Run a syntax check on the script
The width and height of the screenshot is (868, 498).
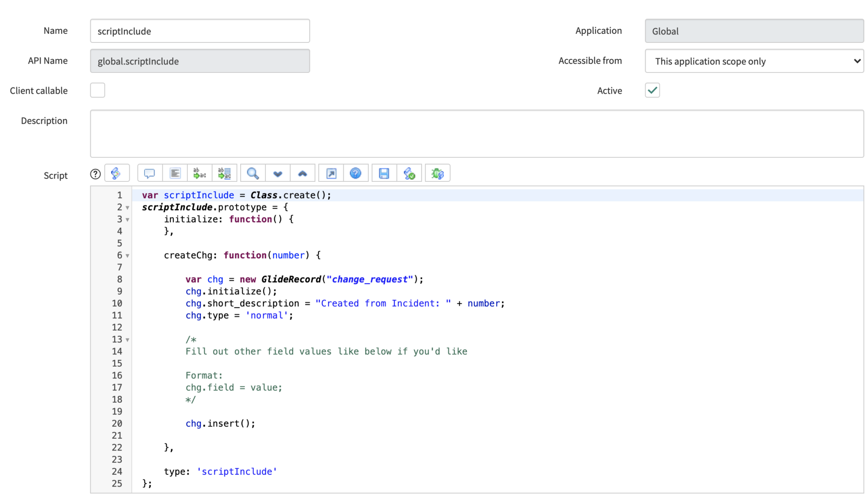409,173
